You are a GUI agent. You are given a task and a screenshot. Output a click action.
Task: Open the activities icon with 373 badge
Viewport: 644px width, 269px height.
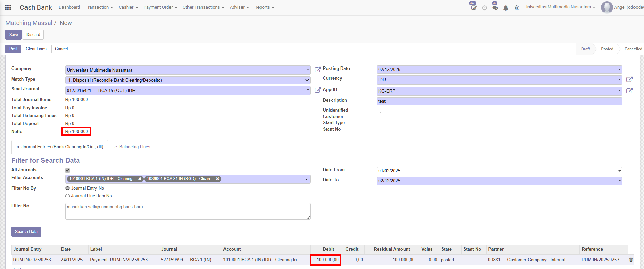coord(473,7)
